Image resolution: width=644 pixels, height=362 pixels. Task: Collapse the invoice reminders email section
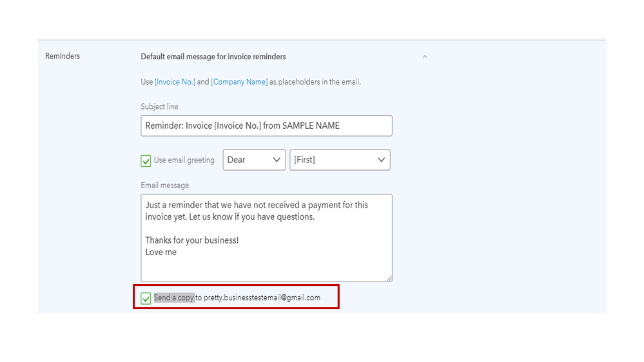(425, 57)
